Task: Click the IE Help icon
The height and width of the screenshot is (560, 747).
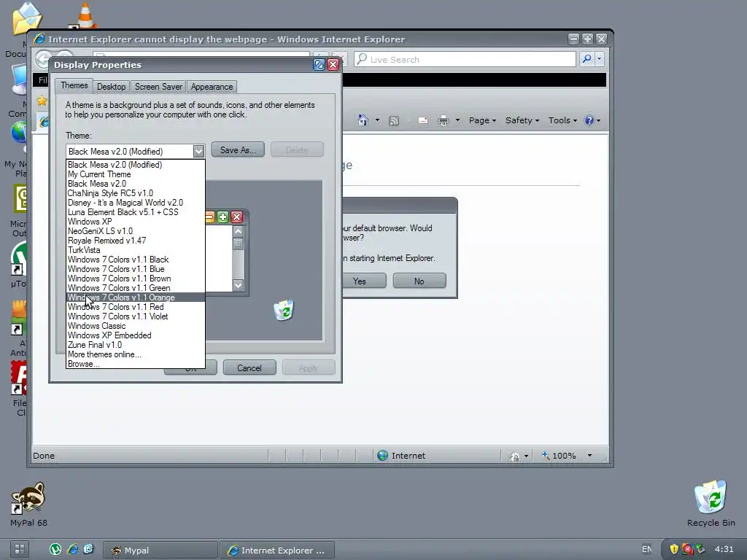Action: point(589,120)
